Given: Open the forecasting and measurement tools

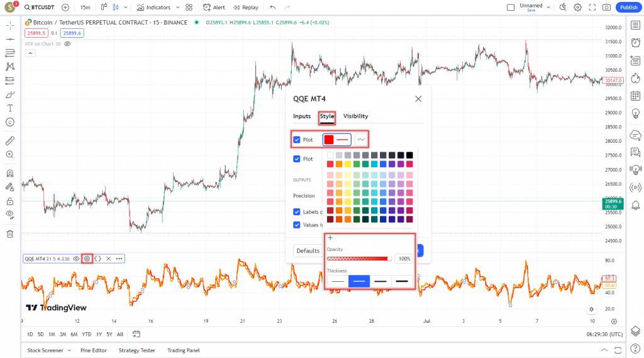Looking at the screenshot, I should [10, 81].
